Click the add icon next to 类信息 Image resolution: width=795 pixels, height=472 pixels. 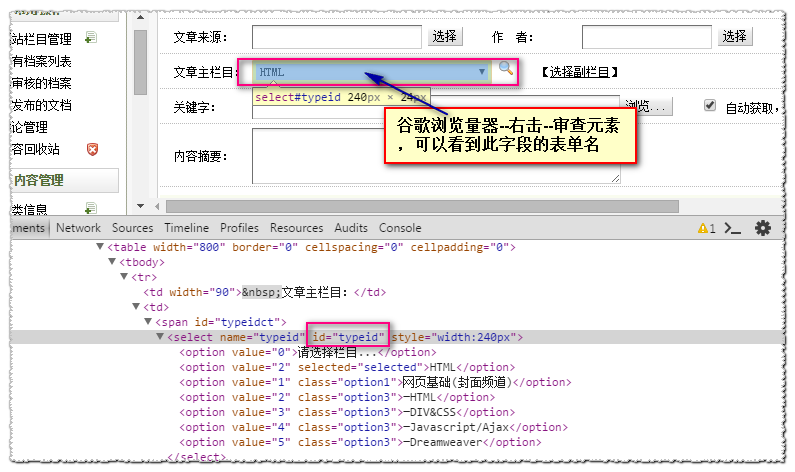(91, 207)
